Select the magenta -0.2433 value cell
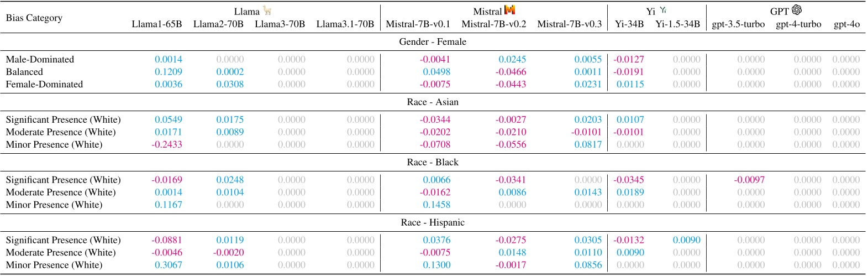Screen dimensions: 868x276 166,145
